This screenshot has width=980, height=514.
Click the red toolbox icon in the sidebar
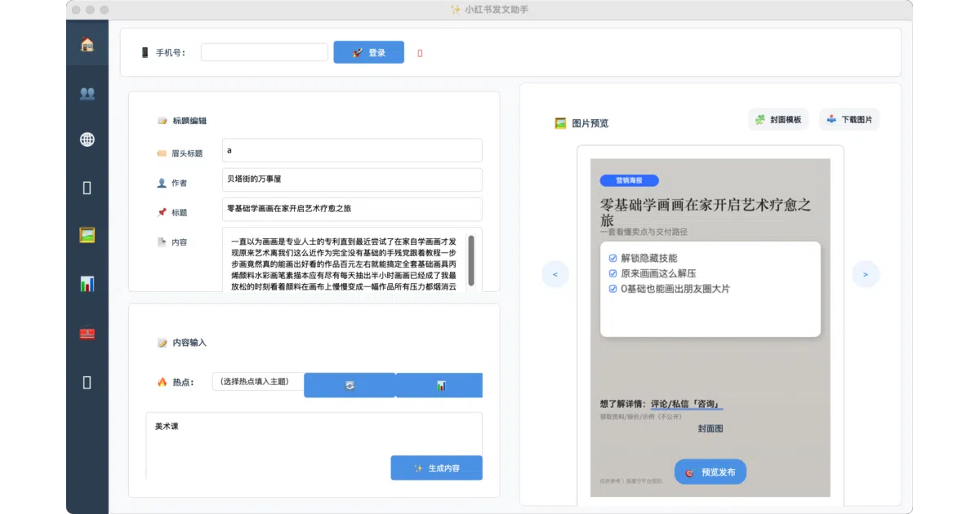tap(87, 333)
